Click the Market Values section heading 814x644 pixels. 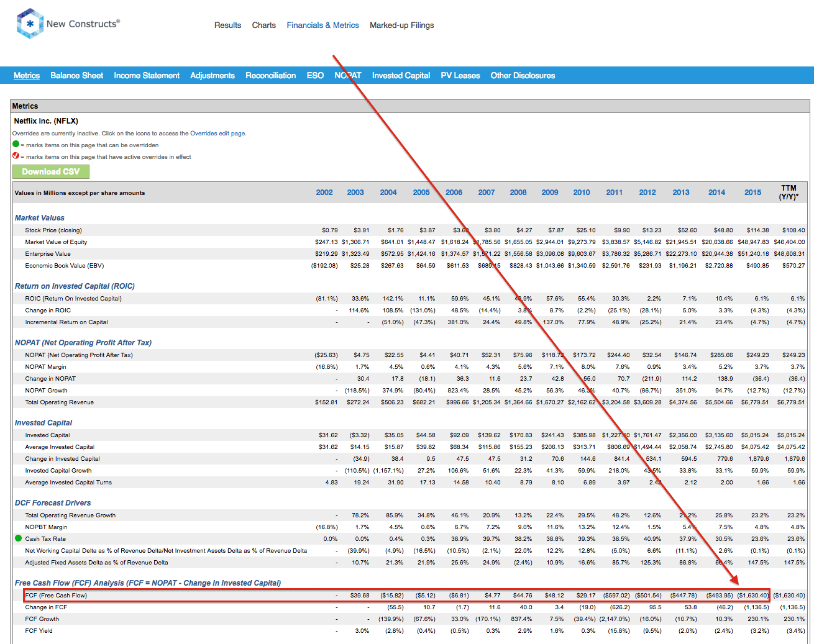pos(40,218)
